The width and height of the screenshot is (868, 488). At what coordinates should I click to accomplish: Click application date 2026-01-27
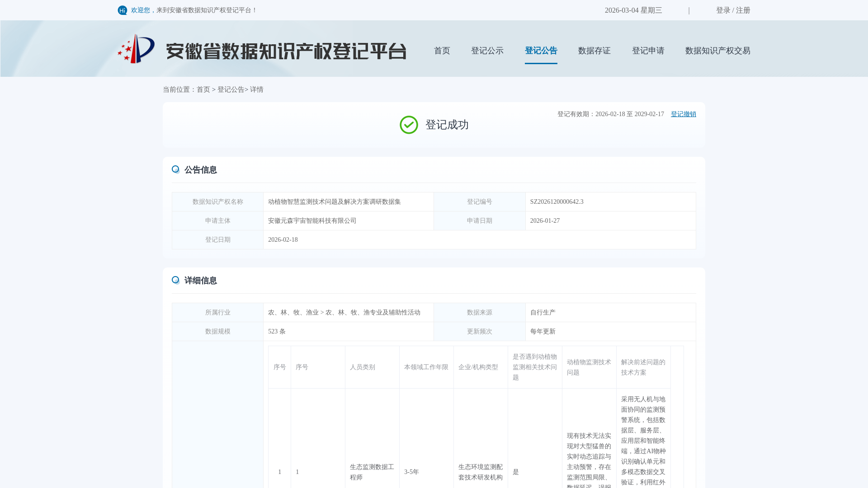(x=545, y=221)
